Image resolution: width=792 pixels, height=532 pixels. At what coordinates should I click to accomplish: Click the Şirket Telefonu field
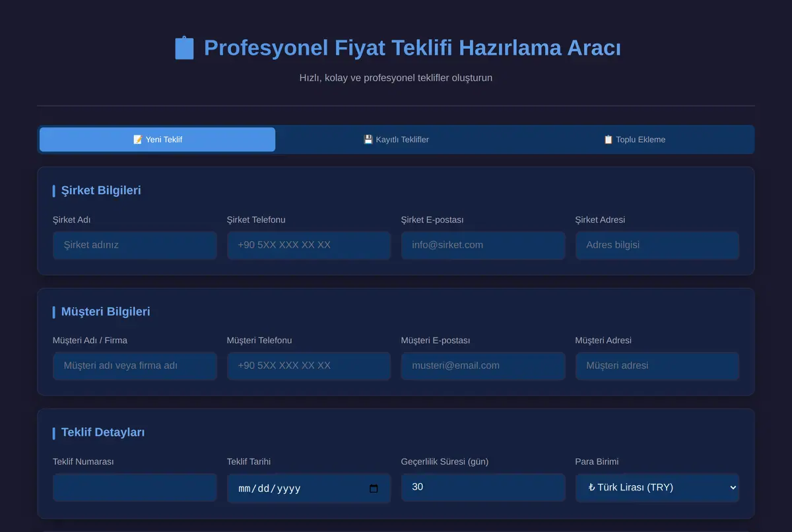pyautogui.click(x=309, y=245)
